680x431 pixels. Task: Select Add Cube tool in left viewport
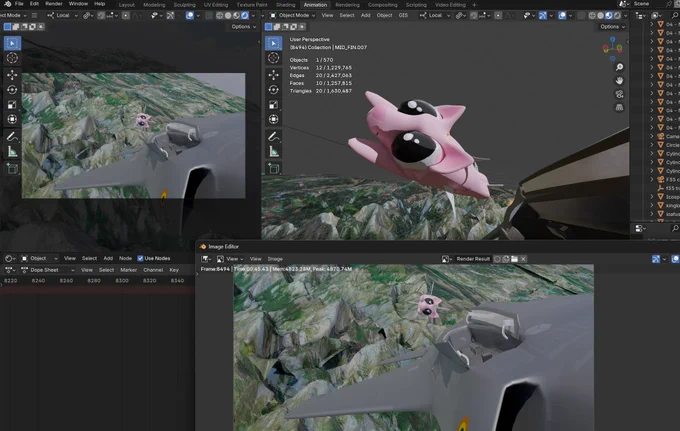[x=12, y=168]
